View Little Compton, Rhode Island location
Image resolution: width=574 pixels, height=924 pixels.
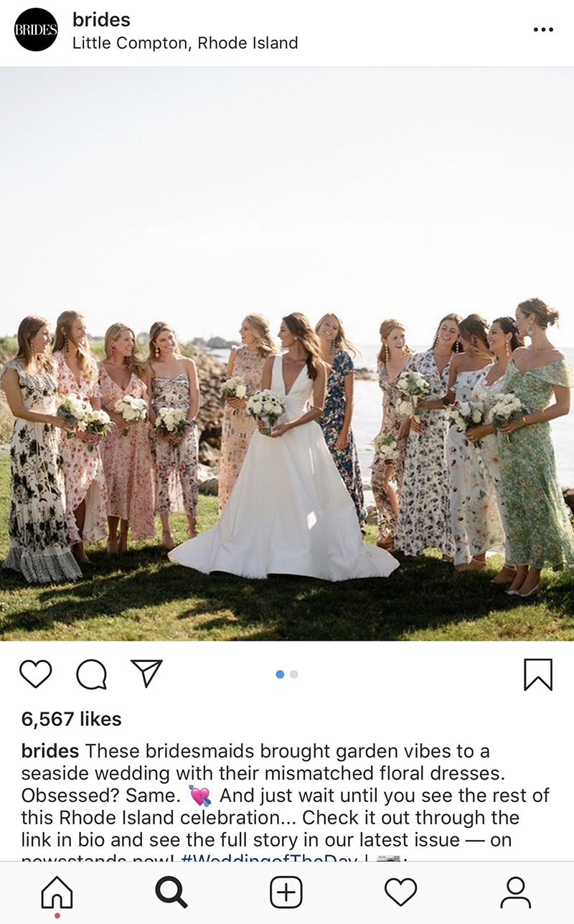(x=185, y=43)
